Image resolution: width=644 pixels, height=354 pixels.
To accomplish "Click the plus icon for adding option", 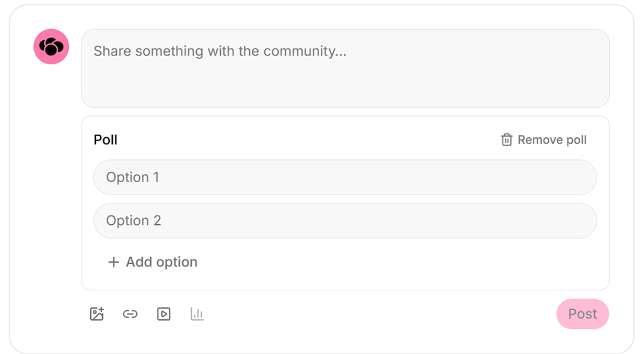I will tap(114, 261).
